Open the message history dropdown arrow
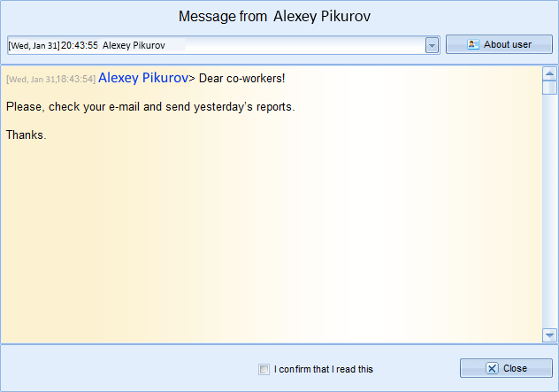Screen dimensions: 559x392 [432, 45]
